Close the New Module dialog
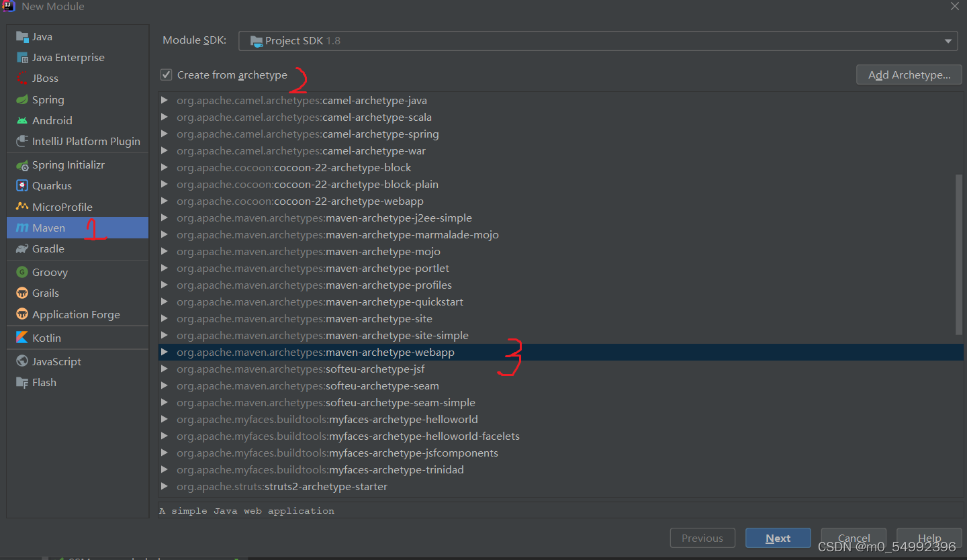The image size is (967, 560). 955,6
